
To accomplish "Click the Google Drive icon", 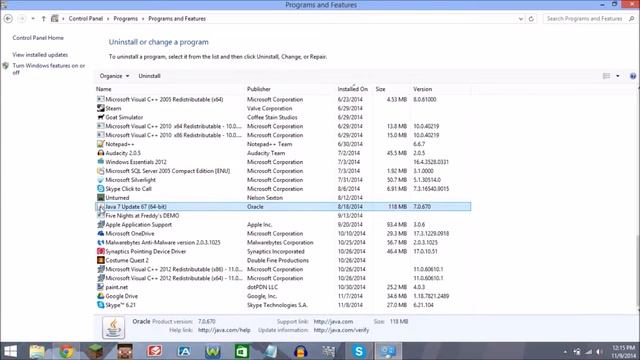I will 100,296.
